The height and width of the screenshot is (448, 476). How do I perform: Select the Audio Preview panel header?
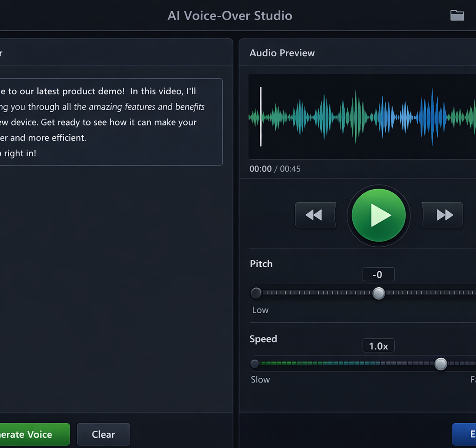(282, 53)
